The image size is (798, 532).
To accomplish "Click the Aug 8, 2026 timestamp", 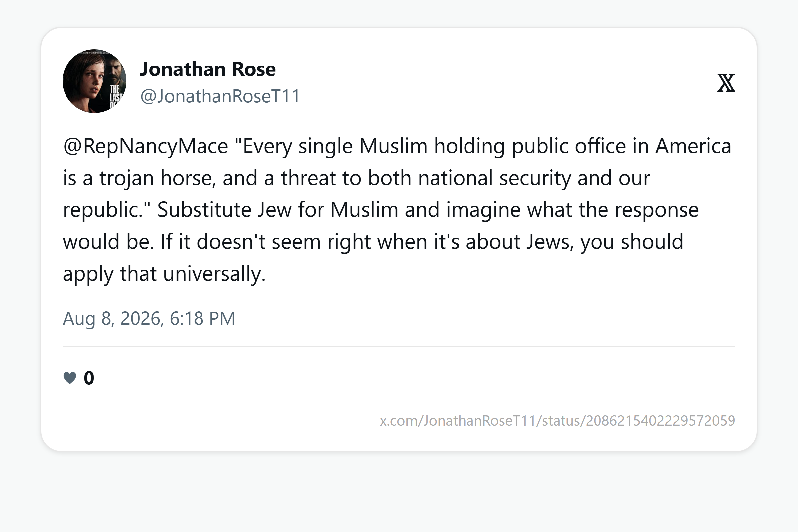I will [x=149, y=318].
